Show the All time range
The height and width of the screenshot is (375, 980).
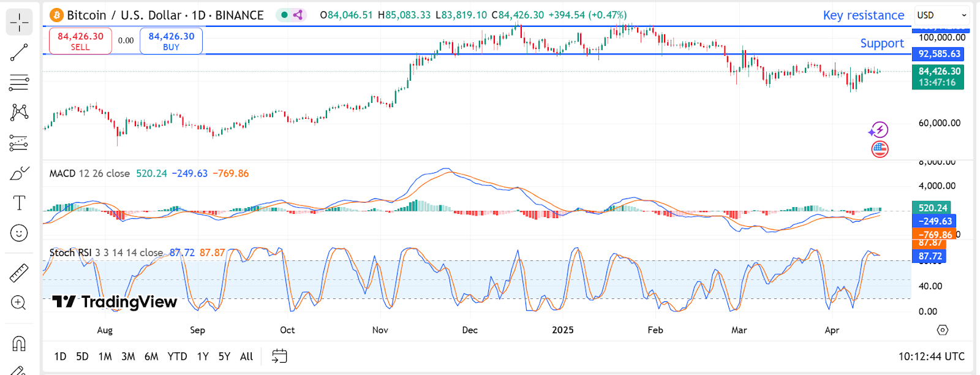coord(246,357)
